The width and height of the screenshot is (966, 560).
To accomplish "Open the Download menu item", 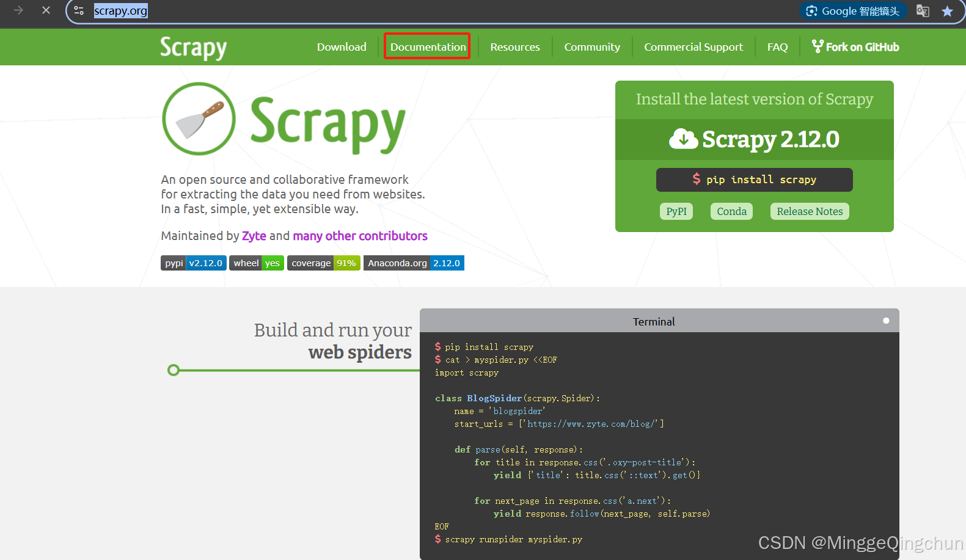I will click(342, 47).
